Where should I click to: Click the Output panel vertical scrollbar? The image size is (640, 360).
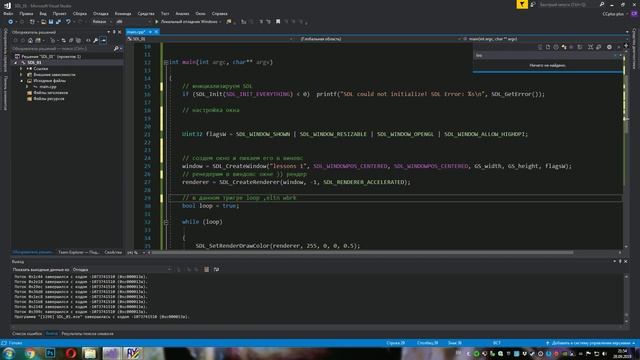point(627,299)
